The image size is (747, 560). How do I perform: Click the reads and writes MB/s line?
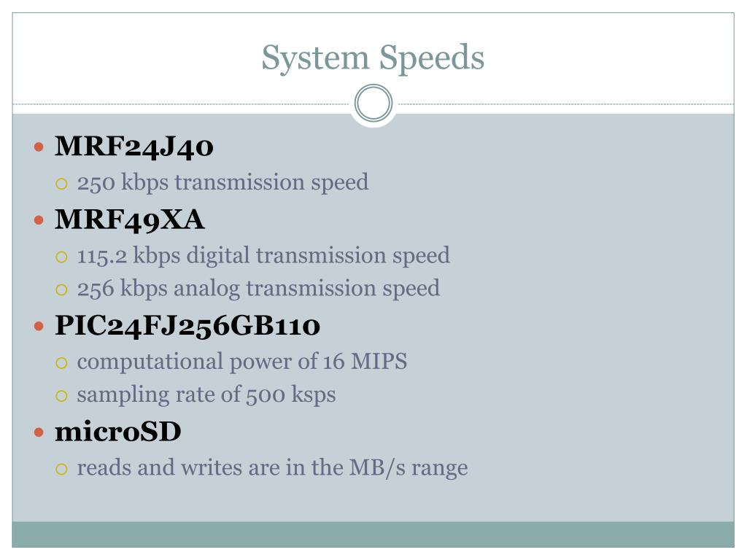(273, 468)
